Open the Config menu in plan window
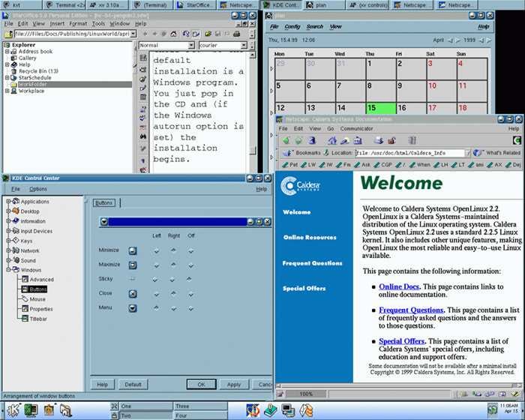 [x=292, y=26]
